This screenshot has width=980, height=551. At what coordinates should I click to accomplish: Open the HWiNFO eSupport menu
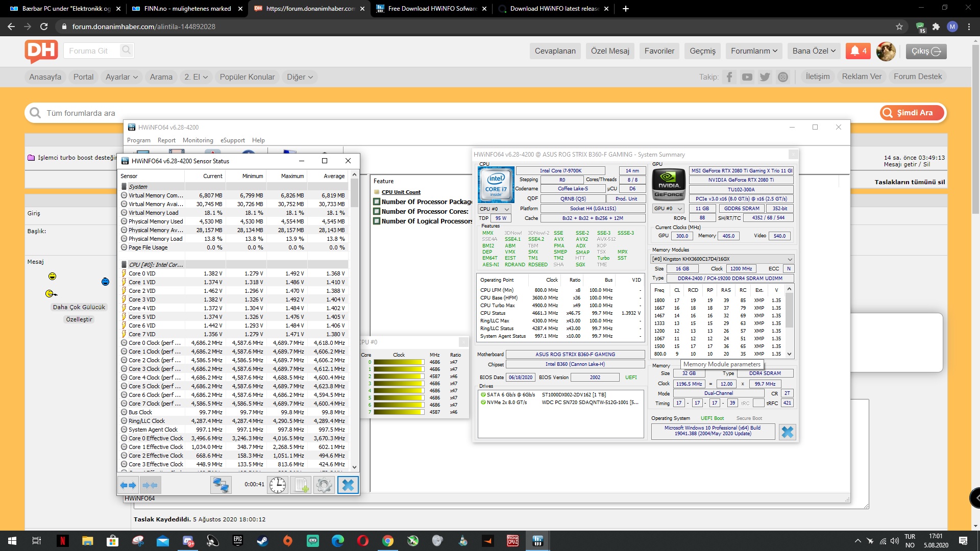click(x=233, y=140)
